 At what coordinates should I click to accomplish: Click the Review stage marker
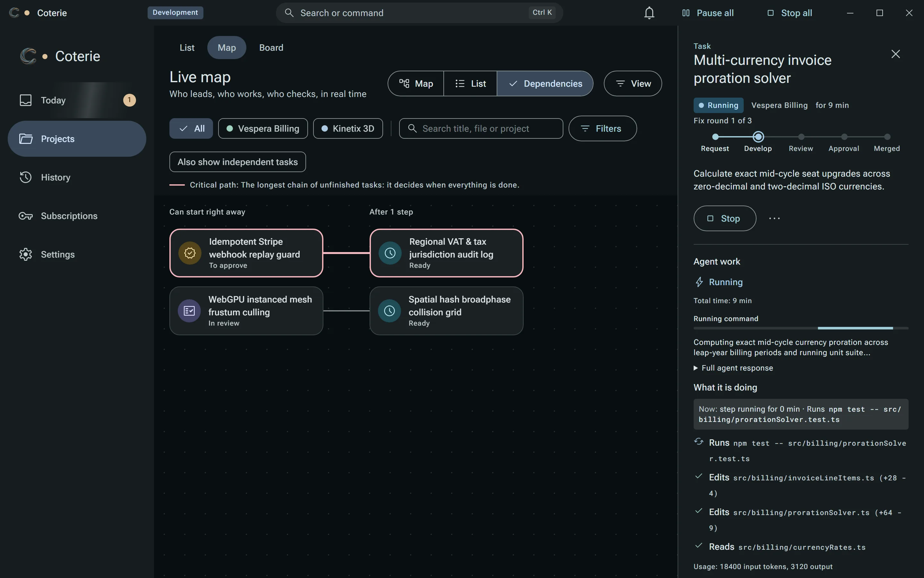pyautogui.click(x=801, y=136)
